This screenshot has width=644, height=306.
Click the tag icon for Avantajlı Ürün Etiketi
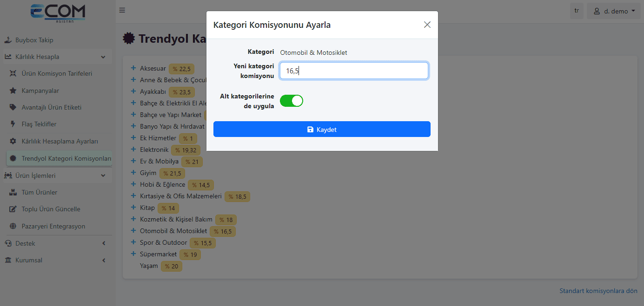tap(13, 107)
